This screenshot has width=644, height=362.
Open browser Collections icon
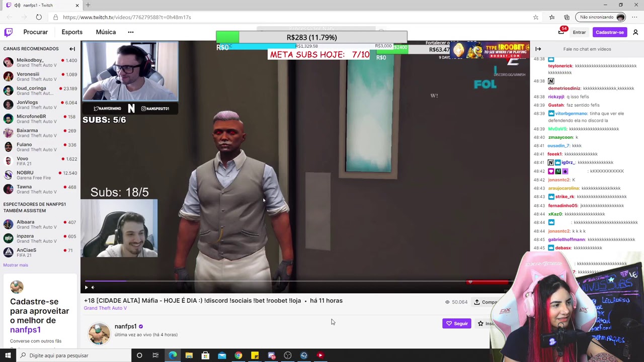point(567,17)
